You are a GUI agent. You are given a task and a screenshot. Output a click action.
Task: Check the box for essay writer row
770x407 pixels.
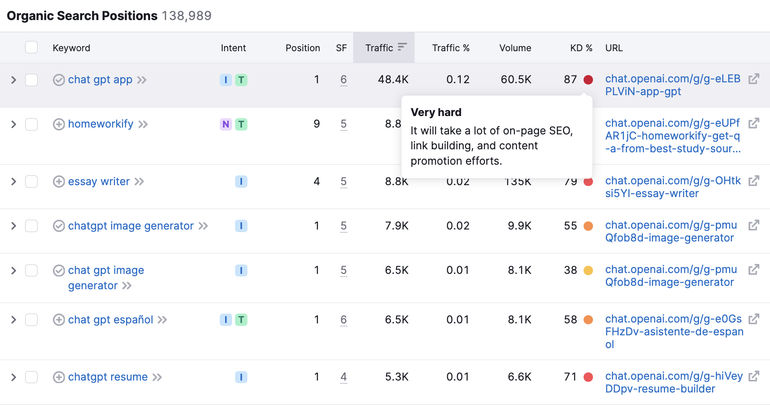pos(31,182)
